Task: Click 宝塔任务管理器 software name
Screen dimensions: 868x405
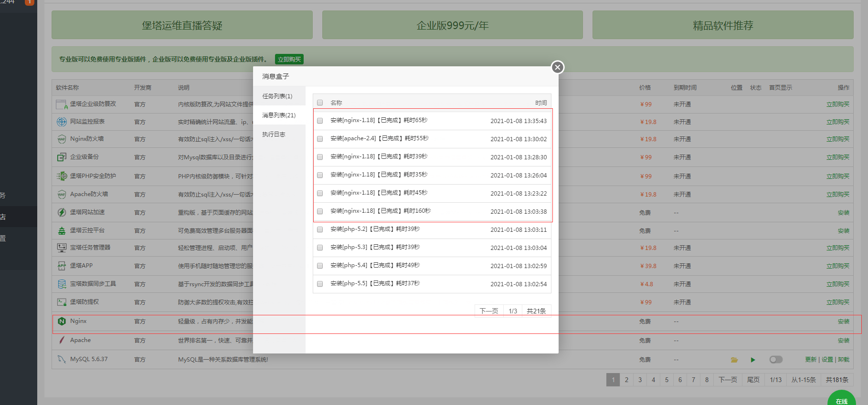Action: [x=90, y=248]
